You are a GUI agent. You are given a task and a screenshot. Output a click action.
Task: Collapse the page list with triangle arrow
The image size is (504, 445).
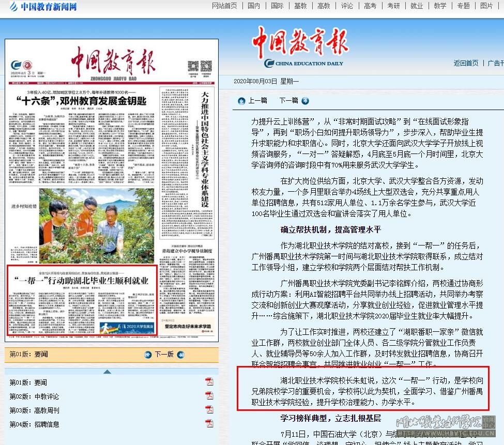pyautogui.click(x=107, y=372)
